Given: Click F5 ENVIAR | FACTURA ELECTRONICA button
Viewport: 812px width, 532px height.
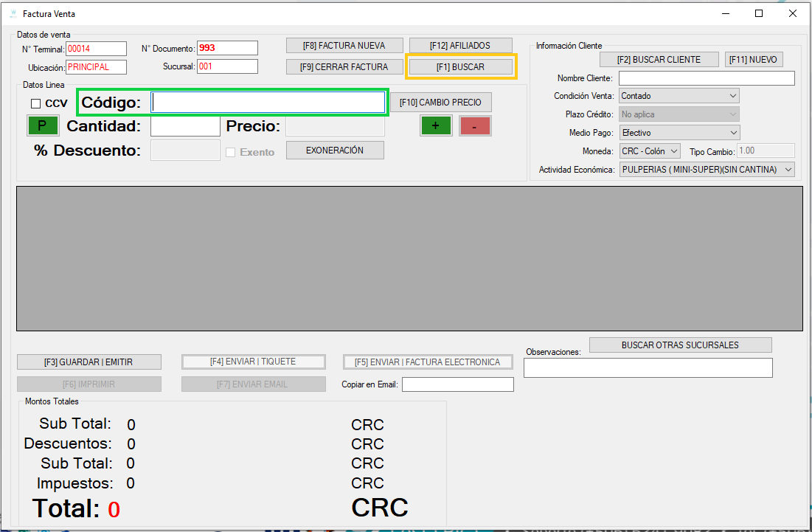Looking at the screenshot, I should [428, 362].
